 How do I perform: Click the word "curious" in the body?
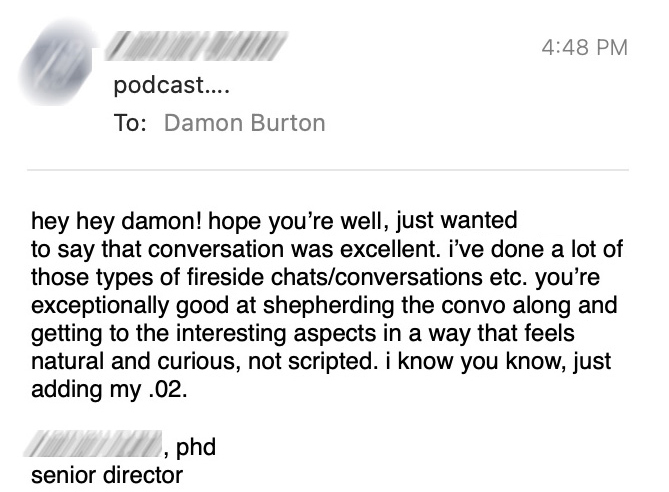(x=195, y=361)
